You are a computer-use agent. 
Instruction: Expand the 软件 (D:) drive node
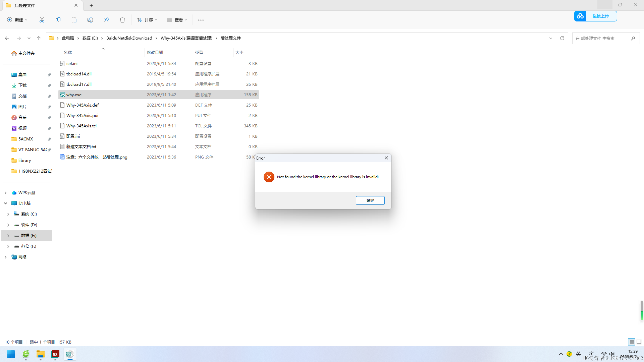[8, 225]
